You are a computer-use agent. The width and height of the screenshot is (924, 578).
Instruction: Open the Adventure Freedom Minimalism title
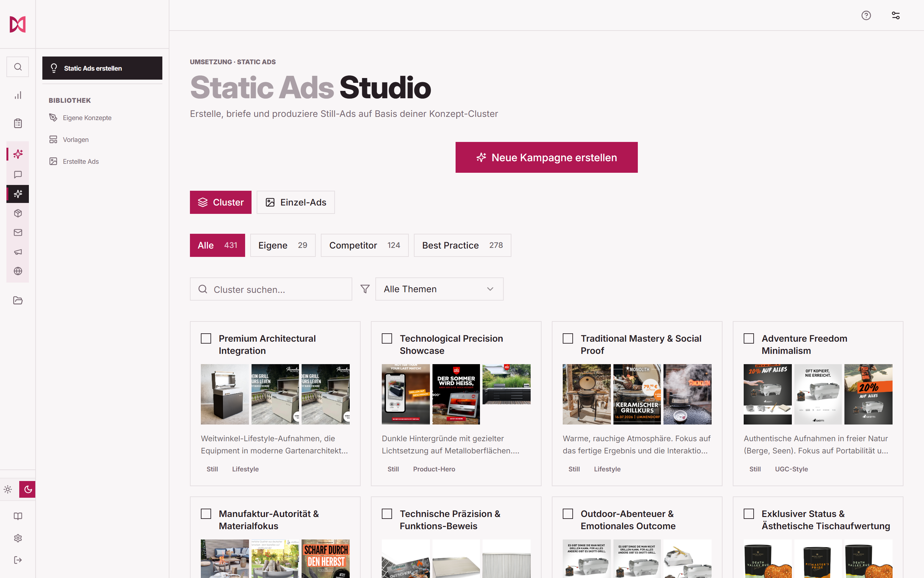(804, 345)
